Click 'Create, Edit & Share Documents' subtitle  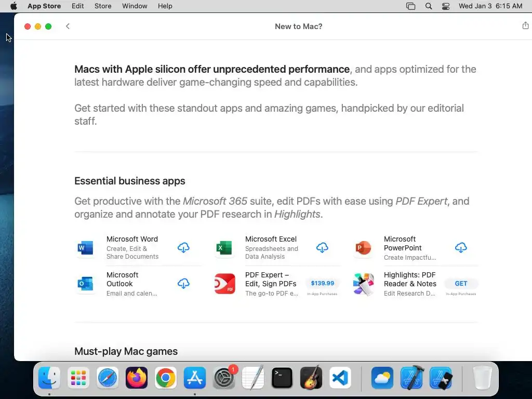pos(132,252)
